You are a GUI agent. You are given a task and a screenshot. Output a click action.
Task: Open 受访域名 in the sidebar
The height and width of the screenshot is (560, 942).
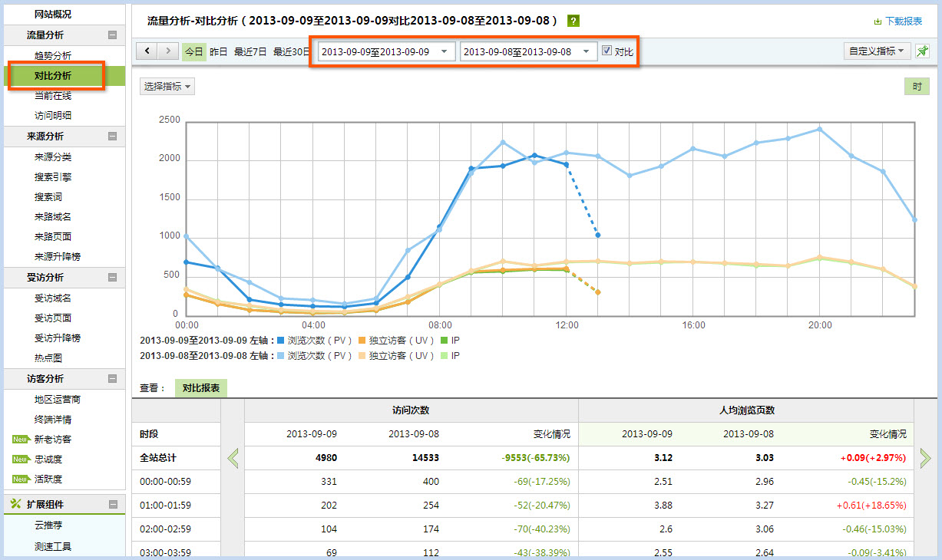[53, 298]
